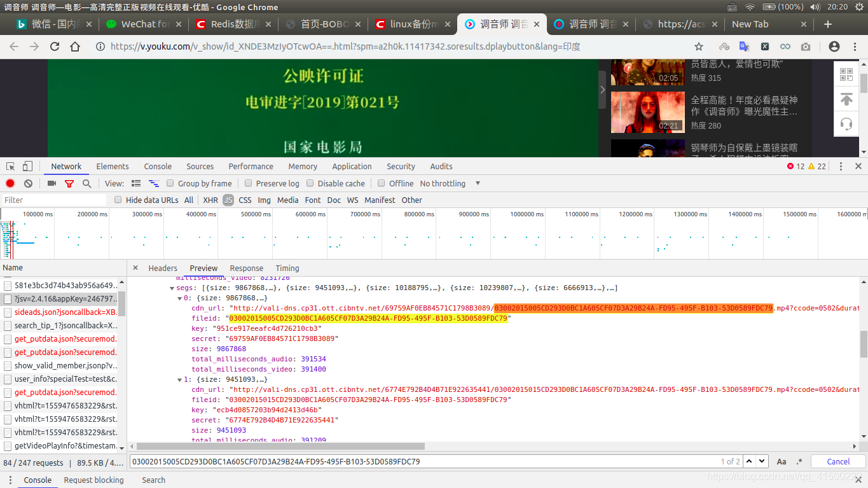Switch to the Elements panel
The image size is (868, 488).
click(113, 166)
